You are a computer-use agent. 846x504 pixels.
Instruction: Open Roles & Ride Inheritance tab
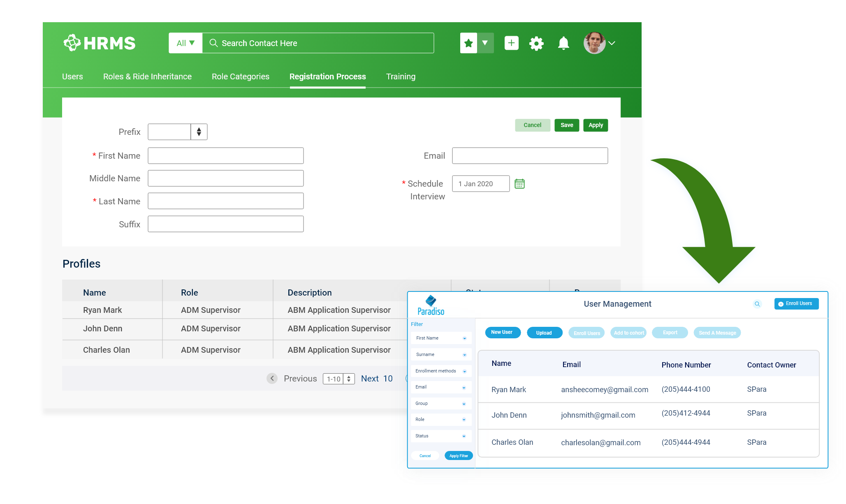(147, 76)
